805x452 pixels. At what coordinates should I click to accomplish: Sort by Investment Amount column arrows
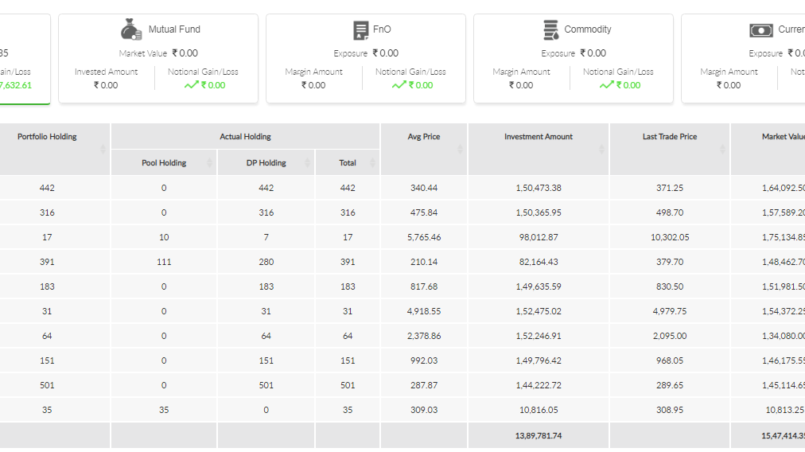coord(602,149)
